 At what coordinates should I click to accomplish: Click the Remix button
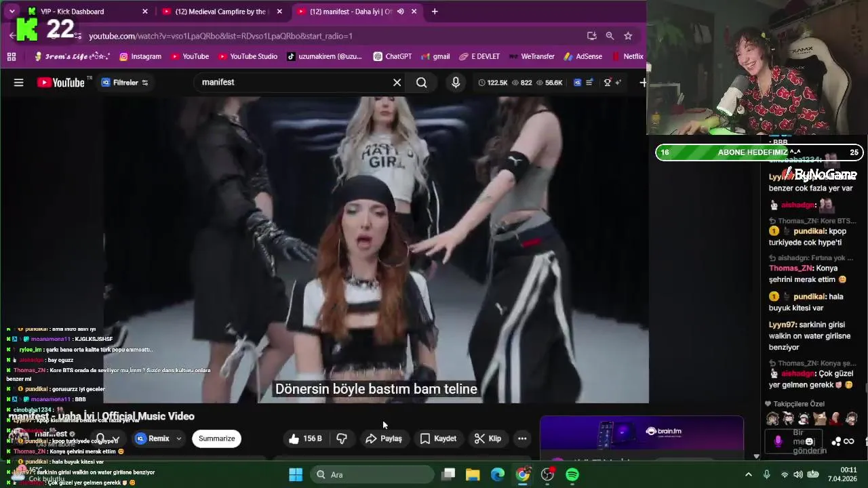[x=153, y=439]
